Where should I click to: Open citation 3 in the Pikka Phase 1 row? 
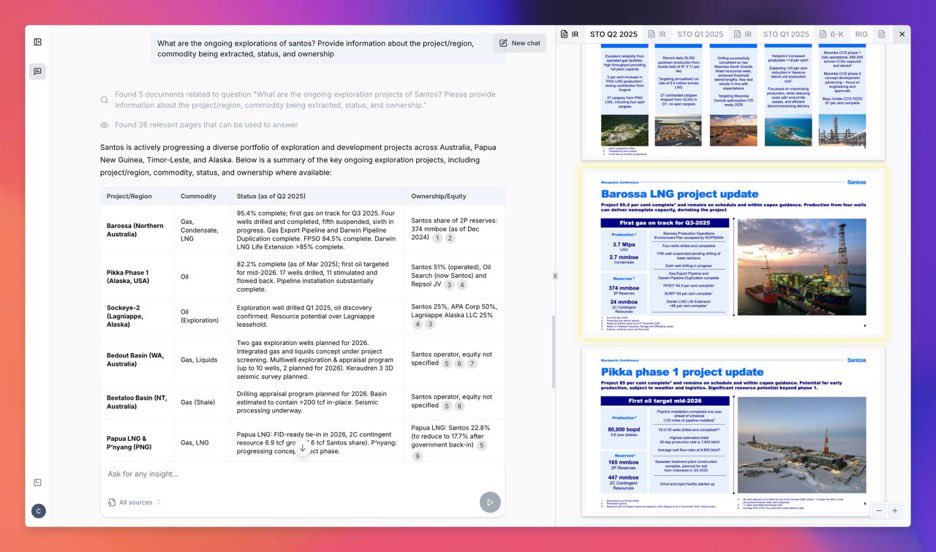(449, 285)
